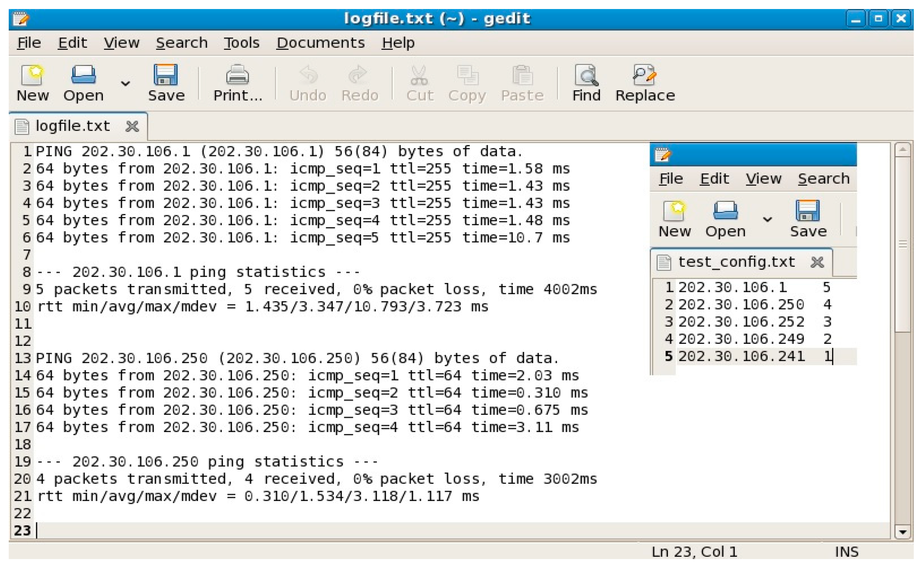This screenshot has width=924, height=569.
Task: Close the test_config.txt tab
Action: click(817, 262)
